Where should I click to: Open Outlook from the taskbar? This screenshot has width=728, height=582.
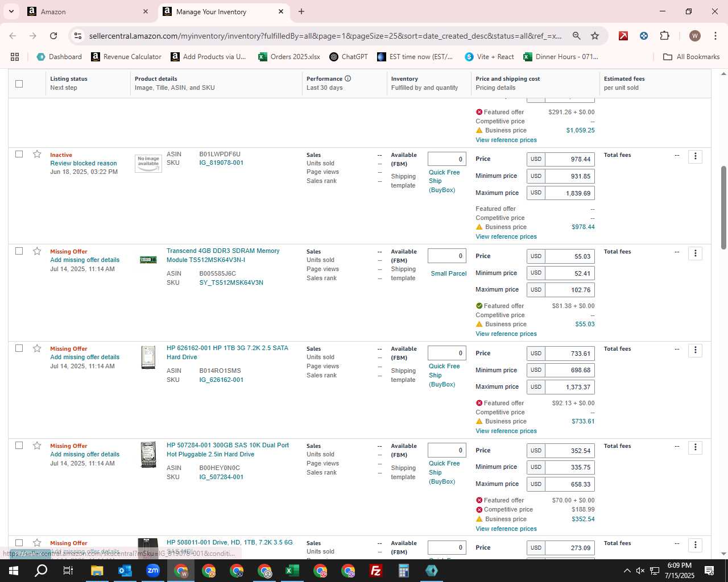tap(125, 571)
